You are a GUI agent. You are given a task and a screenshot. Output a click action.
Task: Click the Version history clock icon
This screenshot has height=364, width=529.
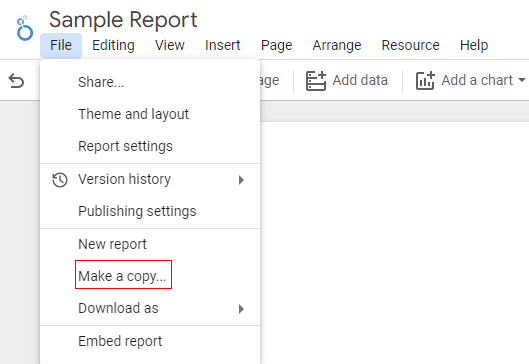tap(60, 179)
